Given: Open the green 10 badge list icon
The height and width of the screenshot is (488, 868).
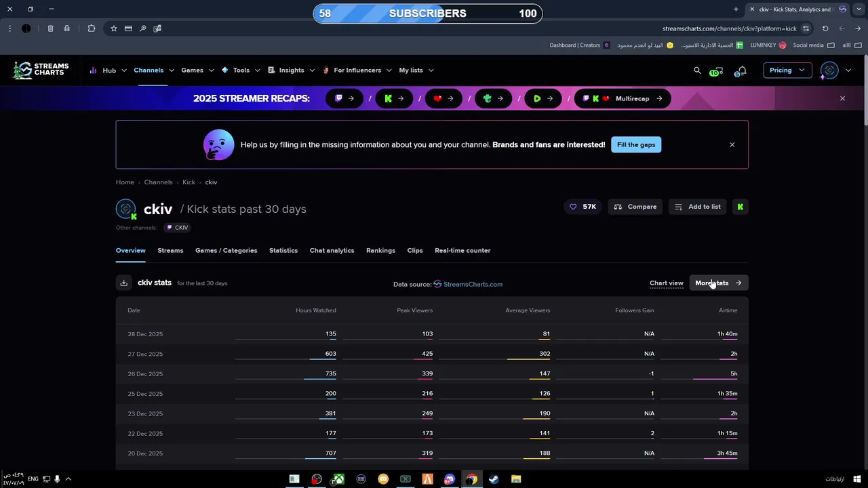Looking at the screenshot, I should [x=716, y=70].
